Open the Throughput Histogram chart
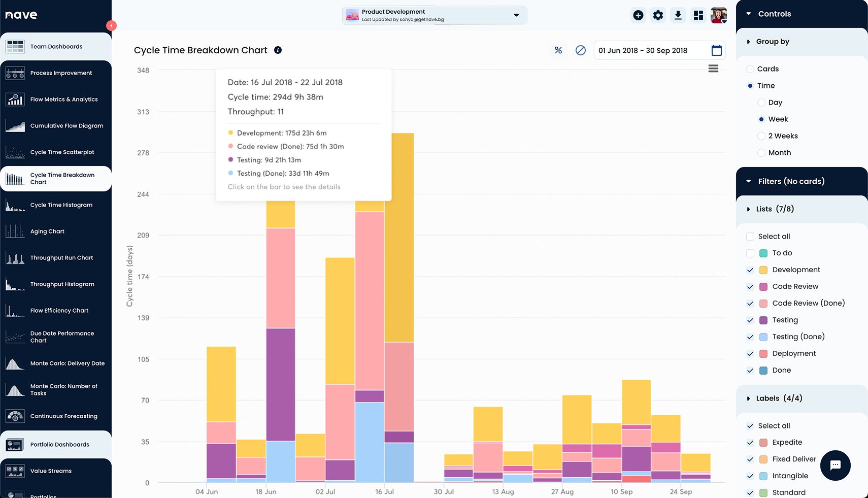 [x=61, y=284]
